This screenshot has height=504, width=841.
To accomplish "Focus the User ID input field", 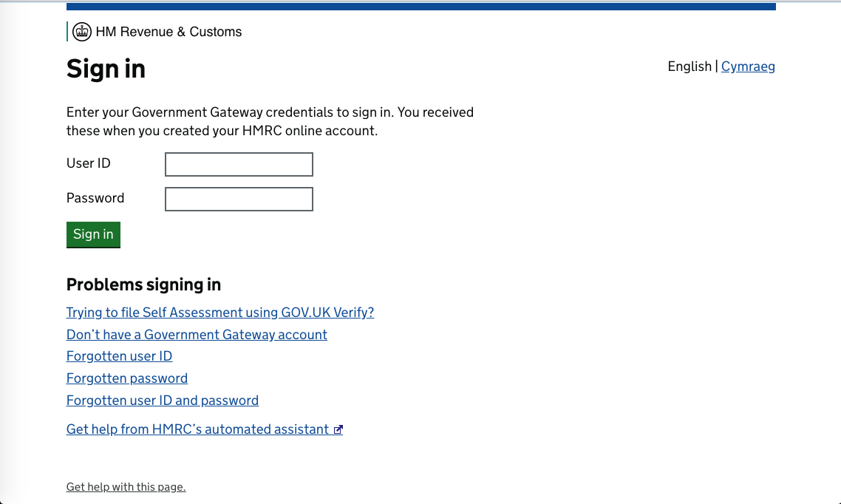I will pos(238,164).
